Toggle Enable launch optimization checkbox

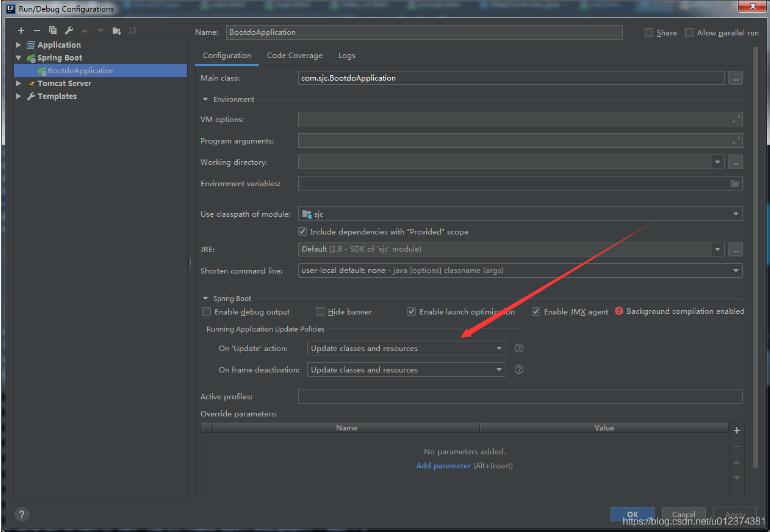(412, 311)
